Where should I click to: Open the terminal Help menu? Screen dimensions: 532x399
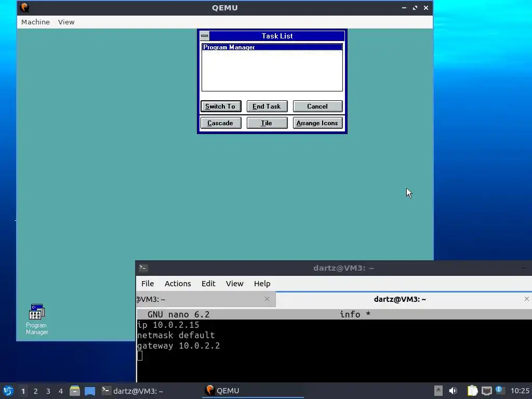(262, 284)
